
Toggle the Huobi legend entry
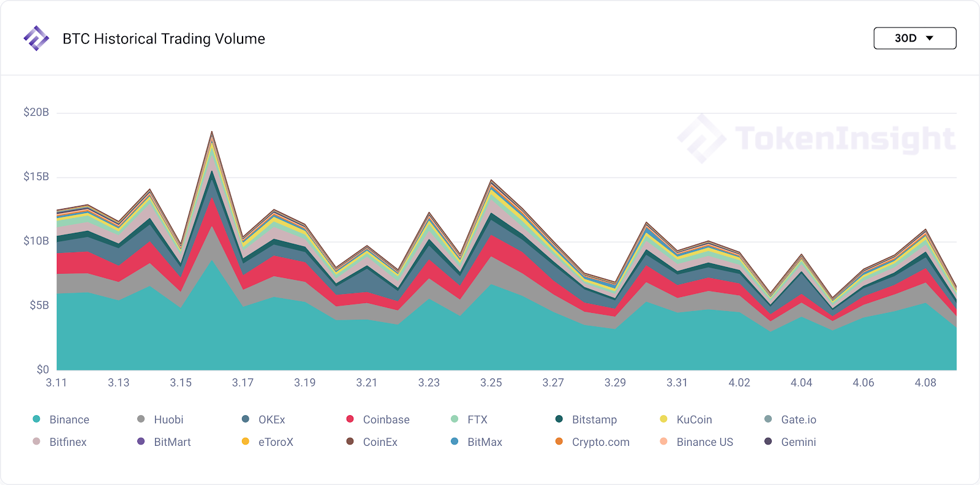click(160, 419)
